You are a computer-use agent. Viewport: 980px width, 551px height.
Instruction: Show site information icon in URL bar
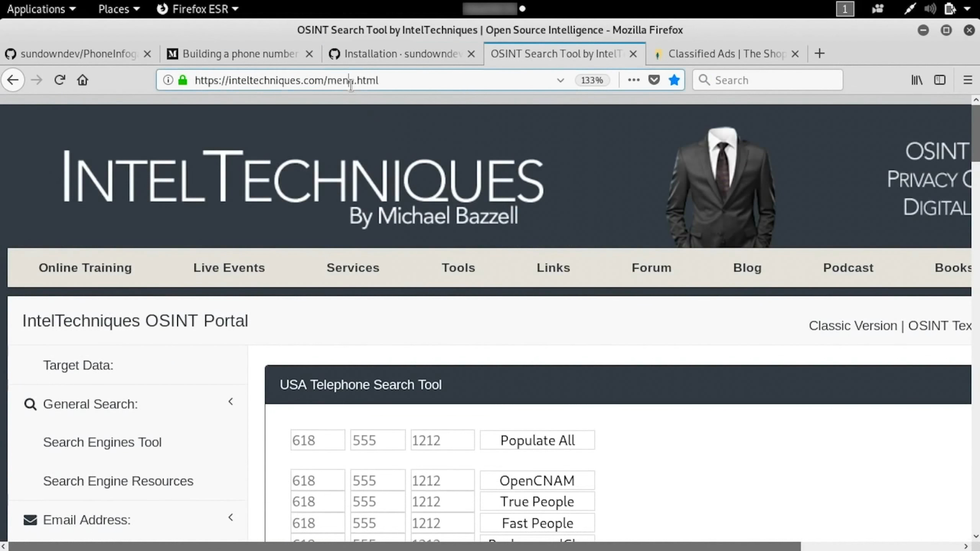tap(168, 80)
